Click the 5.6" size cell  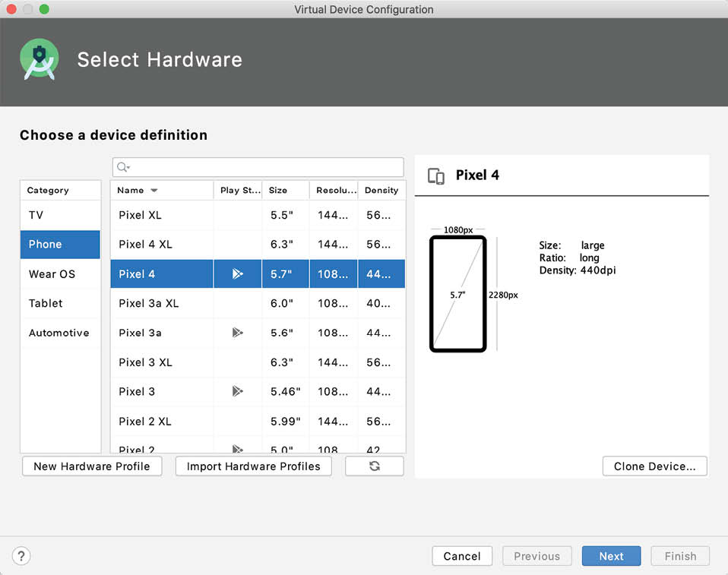pos(281,333)
